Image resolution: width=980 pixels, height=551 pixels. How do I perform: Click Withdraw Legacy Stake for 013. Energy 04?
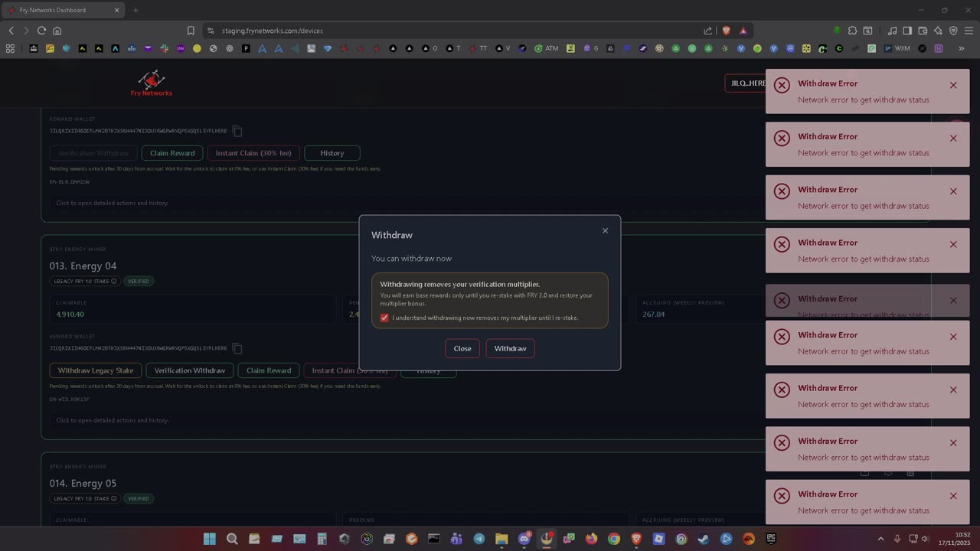click(x=96, y=370)
